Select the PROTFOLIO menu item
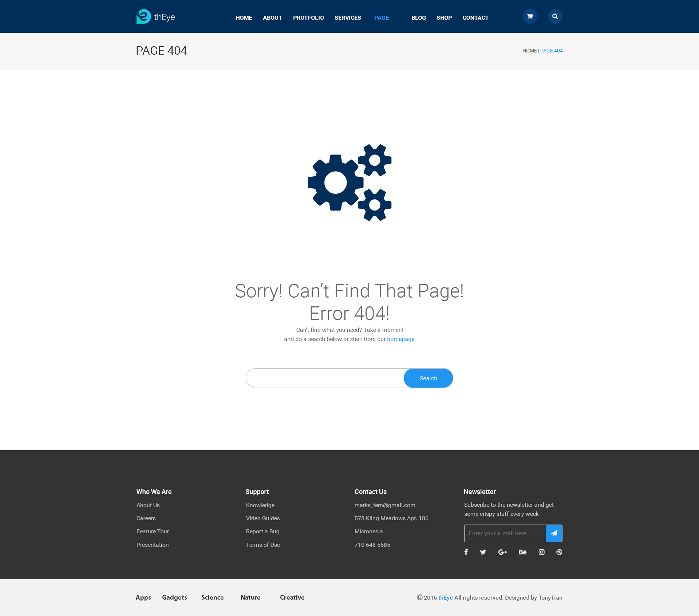699x616 pixels. [308, 17]
